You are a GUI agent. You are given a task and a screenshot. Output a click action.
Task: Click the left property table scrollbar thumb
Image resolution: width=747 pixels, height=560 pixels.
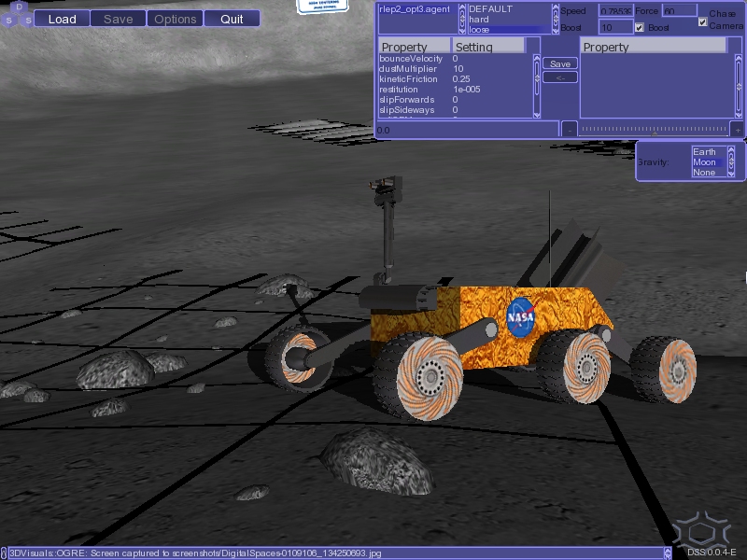pyautogui.click(x=537, y=78)
